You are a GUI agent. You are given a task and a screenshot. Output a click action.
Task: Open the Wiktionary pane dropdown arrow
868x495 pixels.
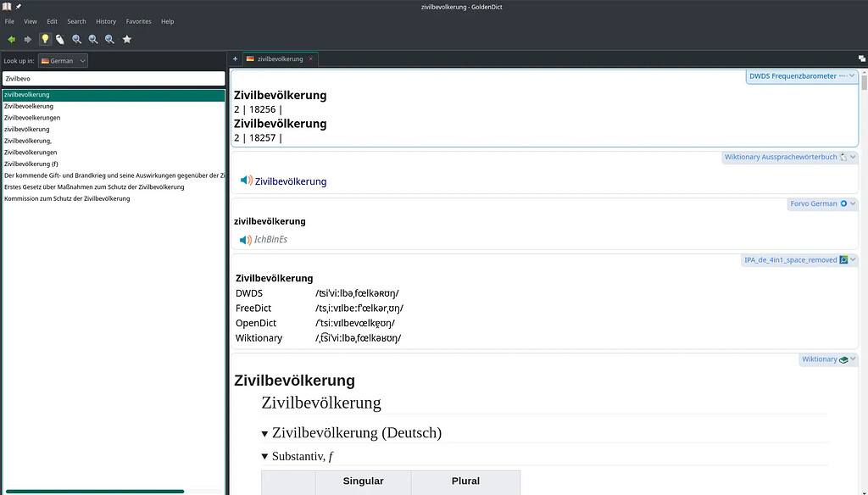tap(851, 359)
